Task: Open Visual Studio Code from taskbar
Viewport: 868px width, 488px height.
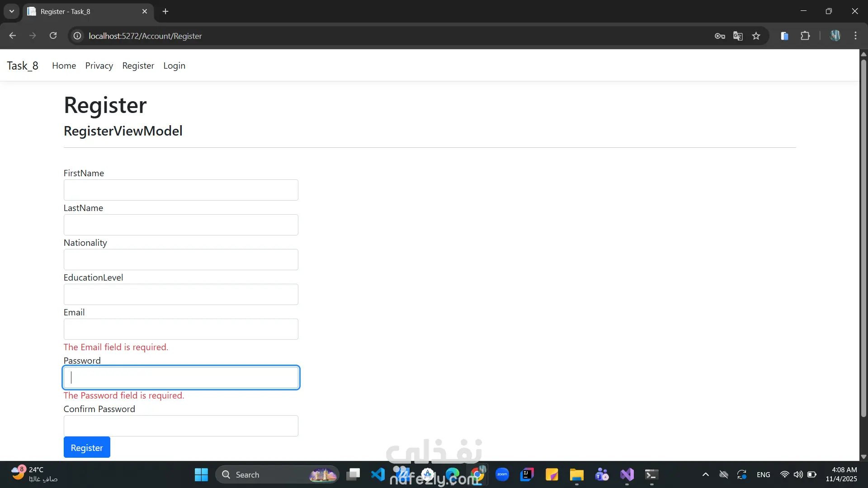Action: coord(378,474)
